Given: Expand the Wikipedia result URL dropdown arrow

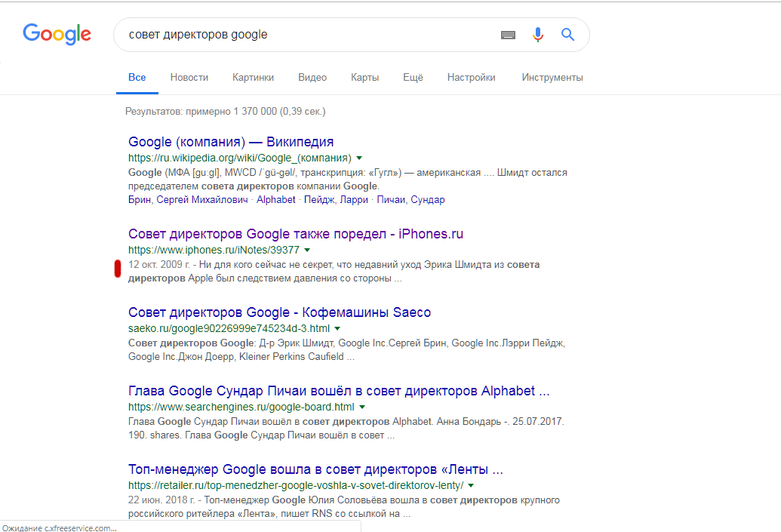Looking at the screenshot, I should [360, 158].
